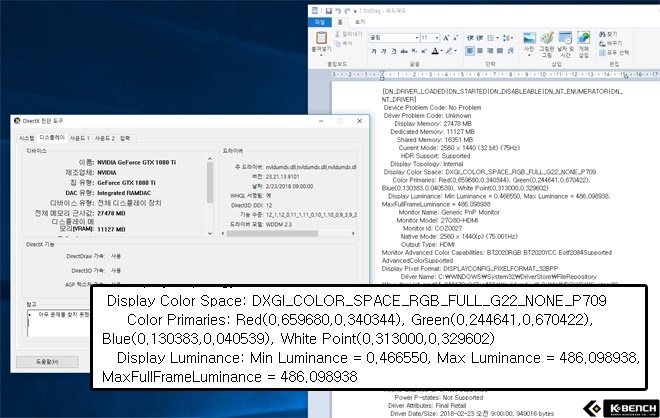This screenshot has height=418, width=660.
Task: Click the "WDDM 2.3" driver model value
Action: click(279, 224)
